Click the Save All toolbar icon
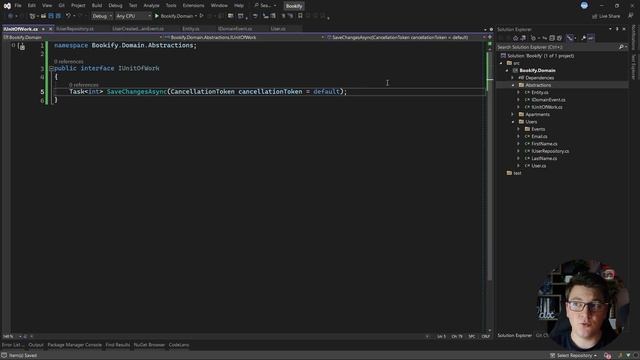 (58, 16)
